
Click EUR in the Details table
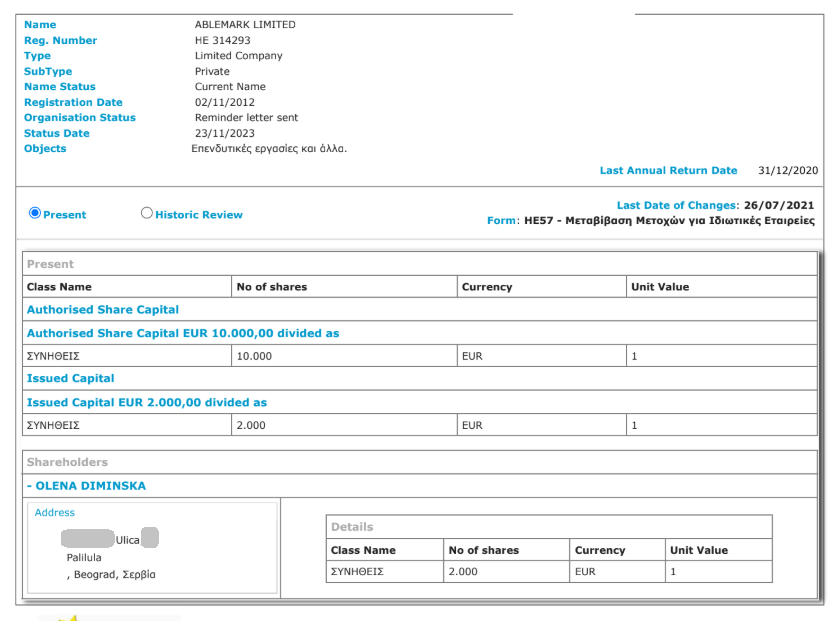(x=585, y=572)
